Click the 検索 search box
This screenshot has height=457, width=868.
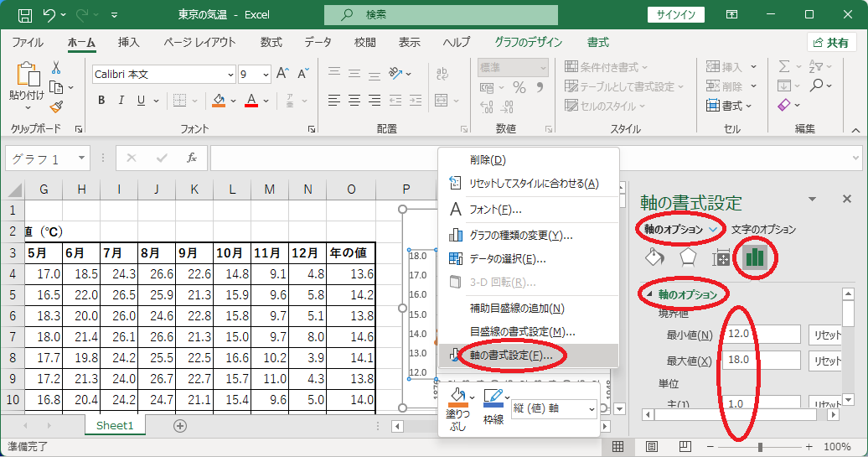441,15
